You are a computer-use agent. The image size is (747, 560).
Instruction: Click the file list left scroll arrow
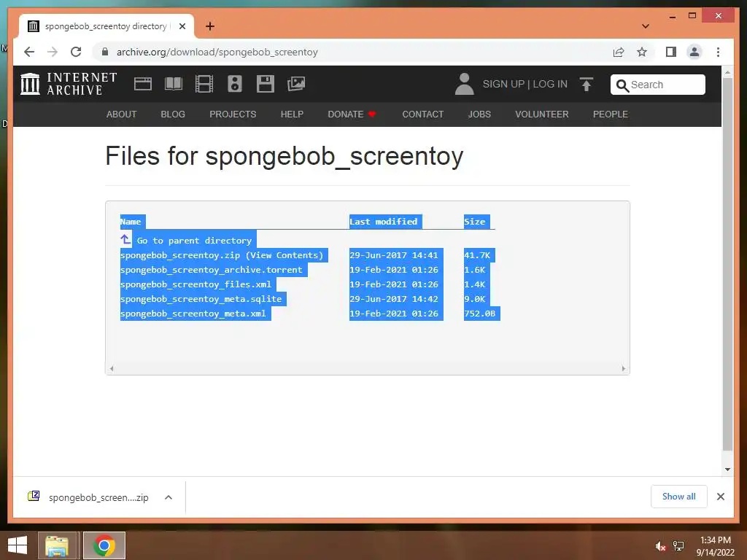pos(112,368)
